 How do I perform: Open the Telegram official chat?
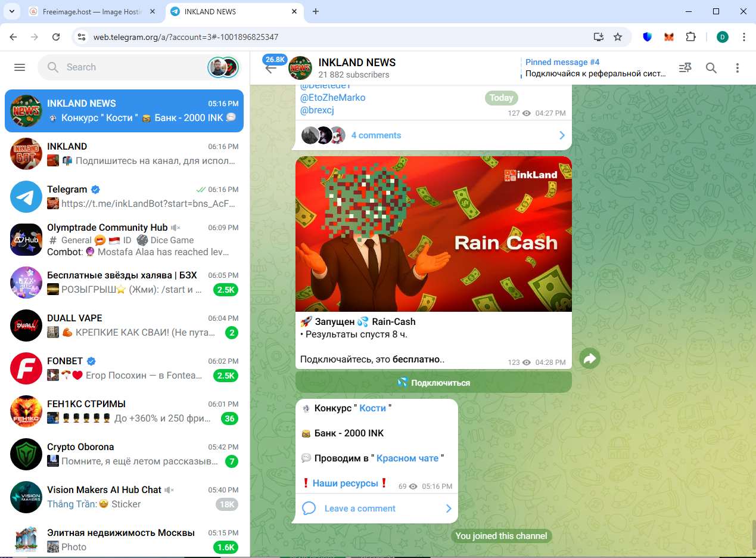pyautogui.click(x=124, y=197)
